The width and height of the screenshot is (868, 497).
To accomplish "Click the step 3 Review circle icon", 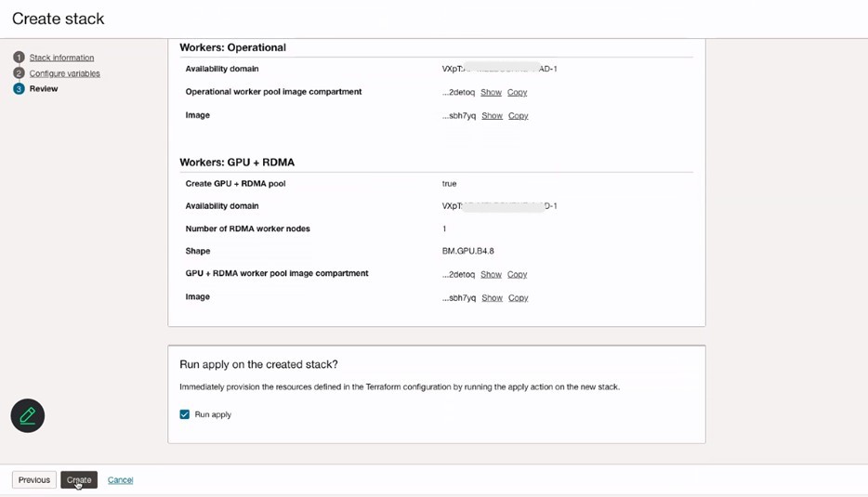I will (x=19, y=89).
